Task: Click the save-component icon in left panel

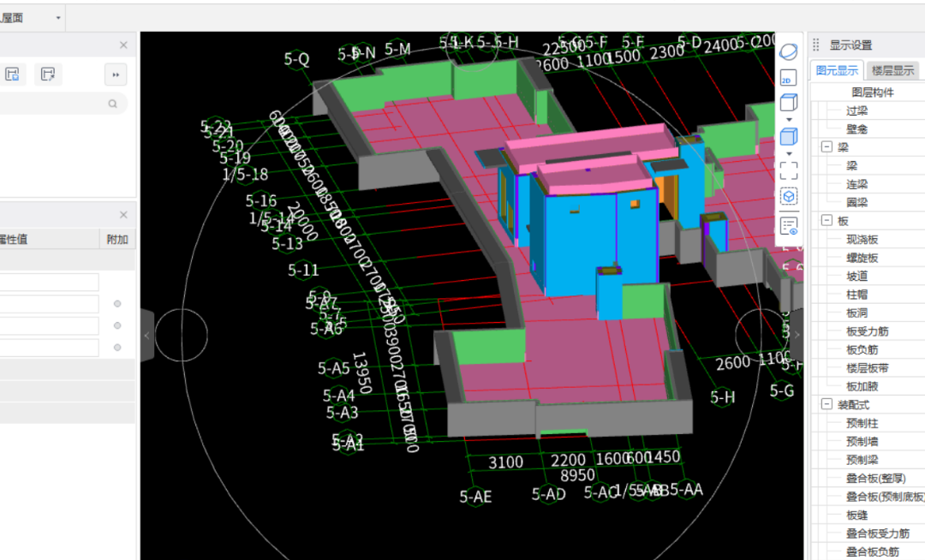Action: [x=12, y=74]
